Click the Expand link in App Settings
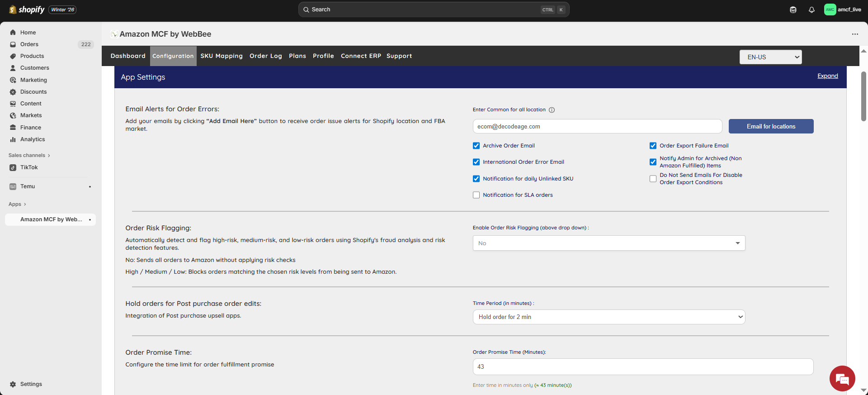 (x=827, y=76)
